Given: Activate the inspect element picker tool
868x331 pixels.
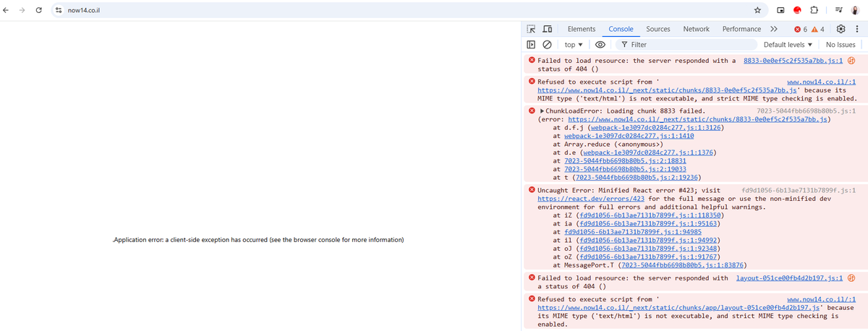Looking at the screenshot, I should click(532, 29).
